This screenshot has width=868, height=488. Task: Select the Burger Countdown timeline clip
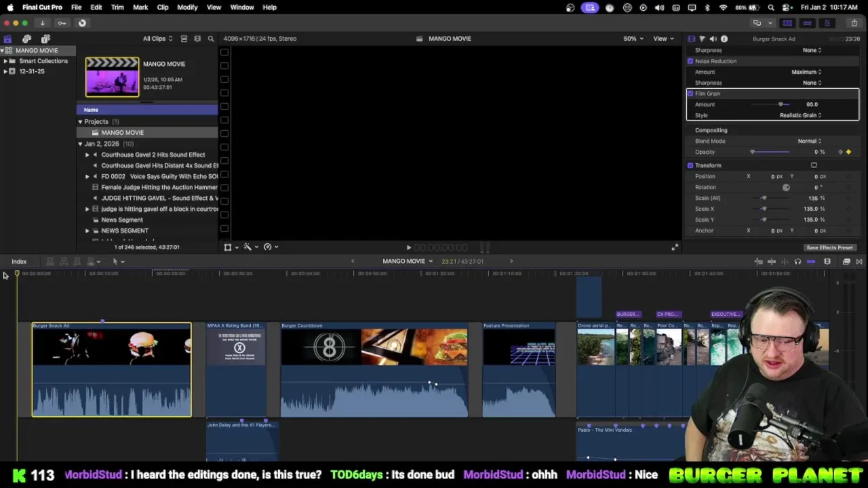[374, 369]
